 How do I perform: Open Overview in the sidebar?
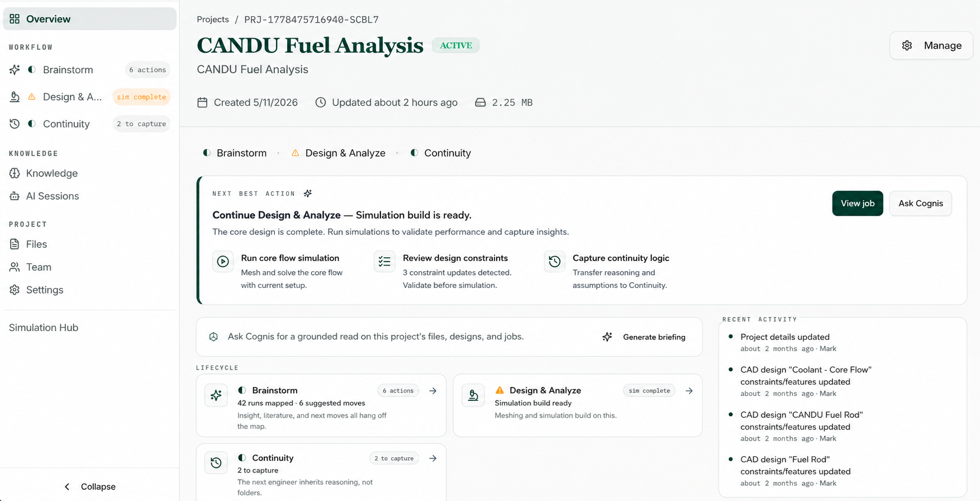(x=89, y=19)
